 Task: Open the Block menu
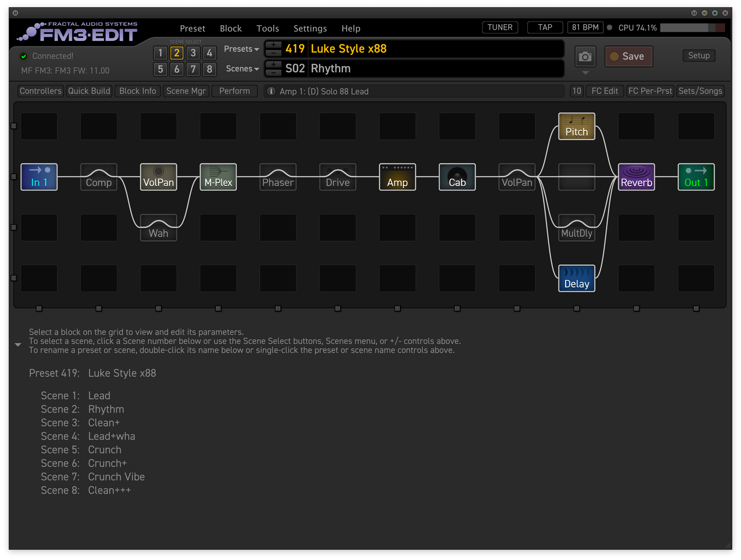(x=231, y=29)
